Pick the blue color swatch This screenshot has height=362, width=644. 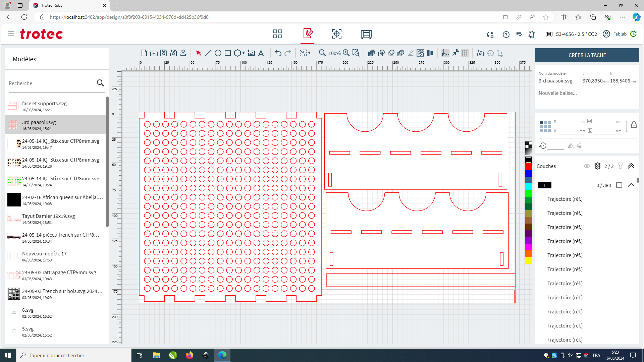pyautogui.click(x=529, y=173)
